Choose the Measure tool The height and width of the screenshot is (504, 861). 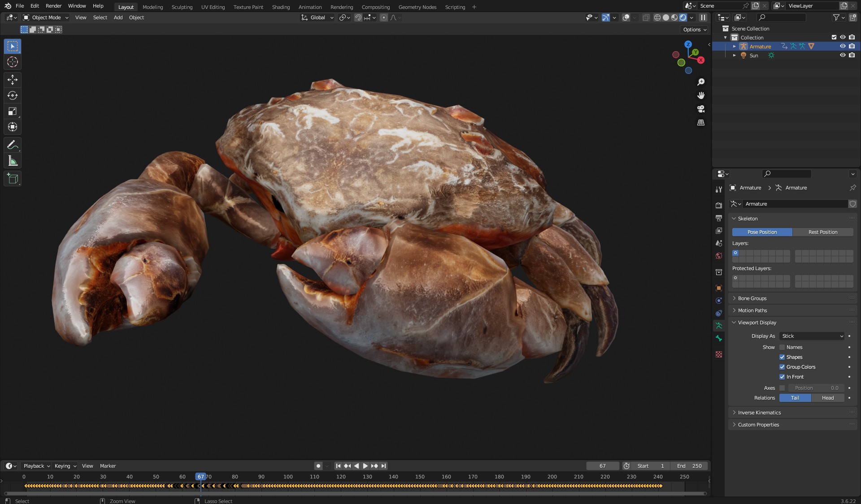(13, 161)
